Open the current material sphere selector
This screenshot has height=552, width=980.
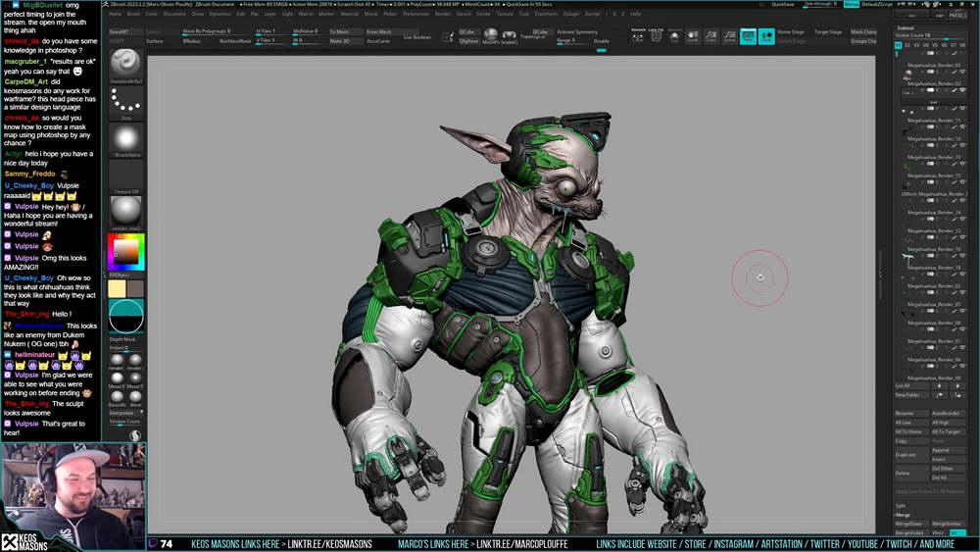coord(125,211)
